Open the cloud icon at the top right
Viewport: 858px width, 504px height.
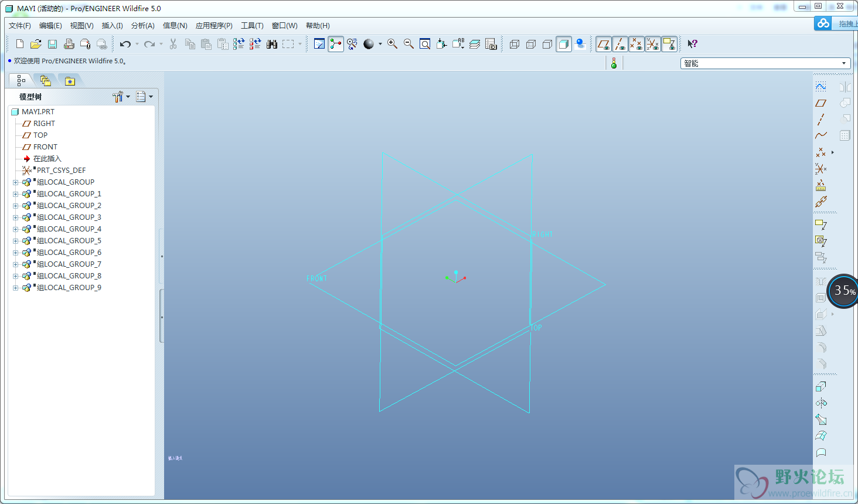tap(823, 23)
